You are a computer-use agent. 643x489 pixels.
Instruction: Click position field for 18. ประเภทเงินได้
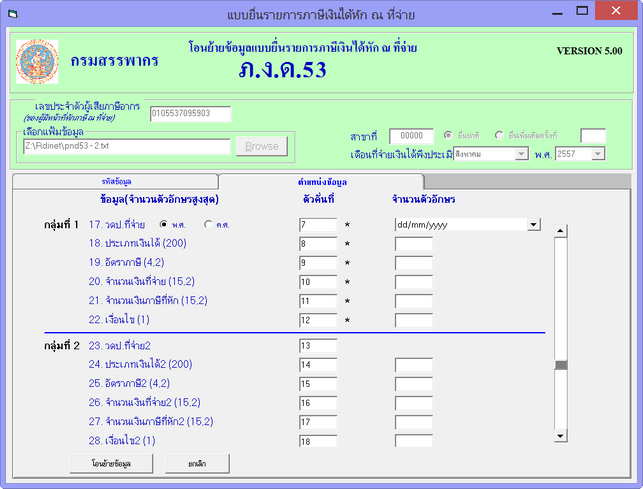point(318,244)
